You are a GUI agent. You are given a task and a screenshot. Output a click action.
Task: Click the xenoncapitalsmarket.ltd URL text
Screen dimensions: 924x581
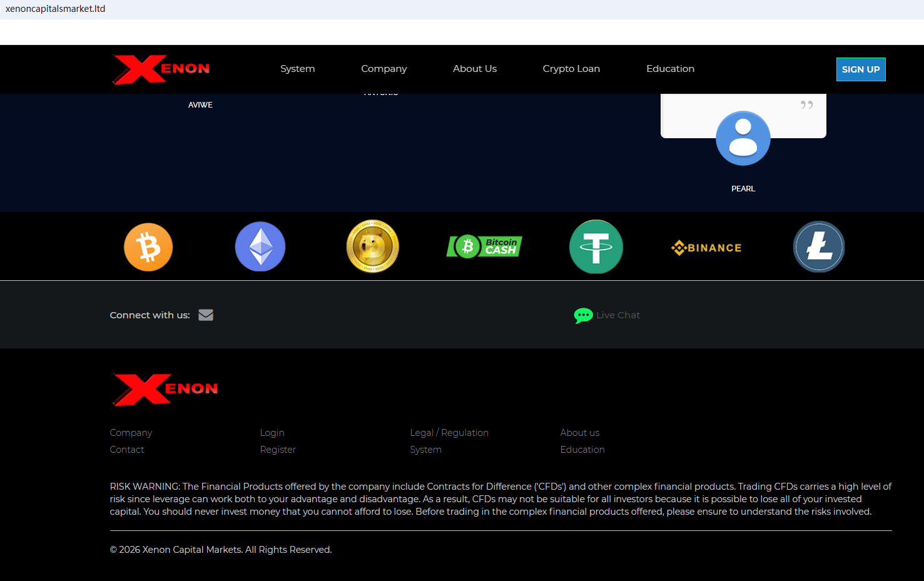[x=55, y=9]
